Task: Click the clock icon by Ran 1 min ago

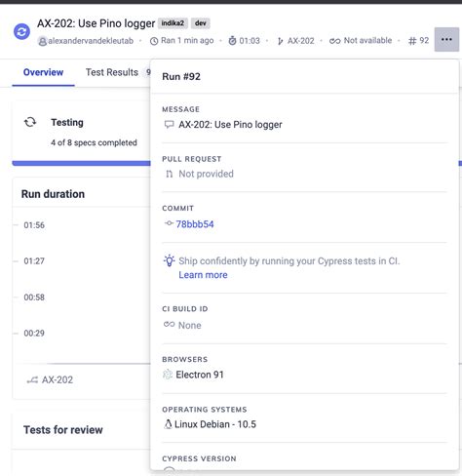Action: click(x=154, y=41)
